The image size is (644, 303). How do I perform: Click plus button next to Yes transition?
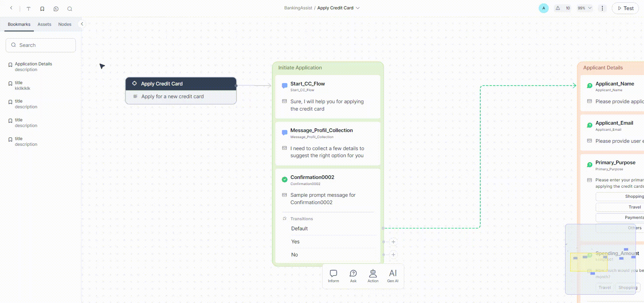[393, 242]
